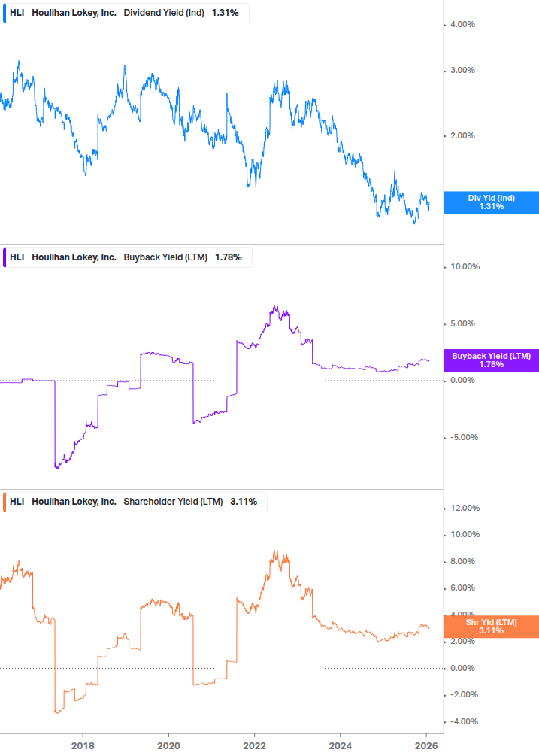Click the 10.00% tick on the buyback yield axis
The height and width of the screenshot is (756, 539).
(465, 266)
